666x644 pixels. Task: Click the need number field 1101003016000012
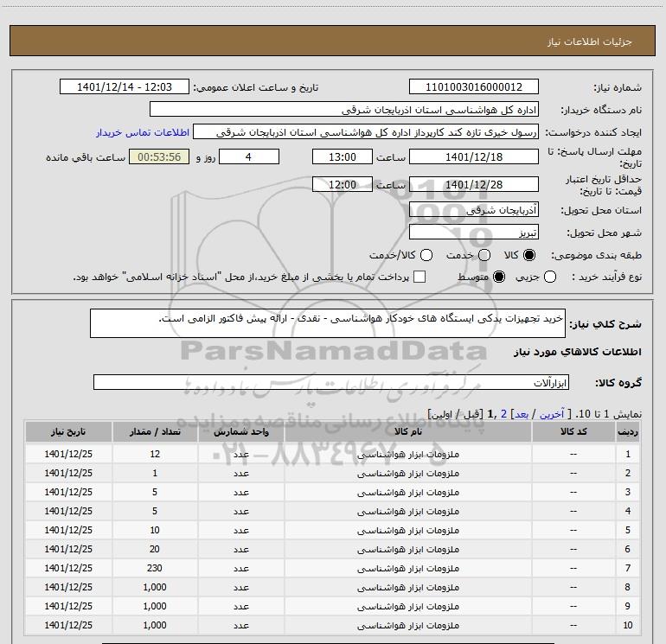474,87
